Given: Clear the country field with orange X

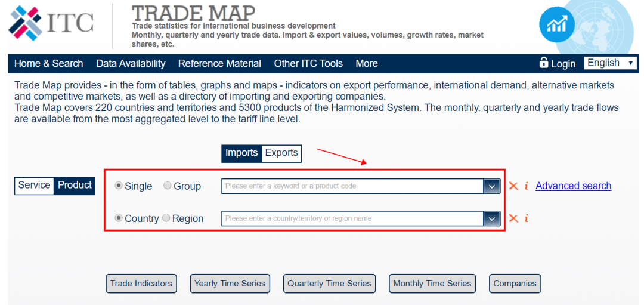Looking at the screenshot, I should click(x=513, y=218).
